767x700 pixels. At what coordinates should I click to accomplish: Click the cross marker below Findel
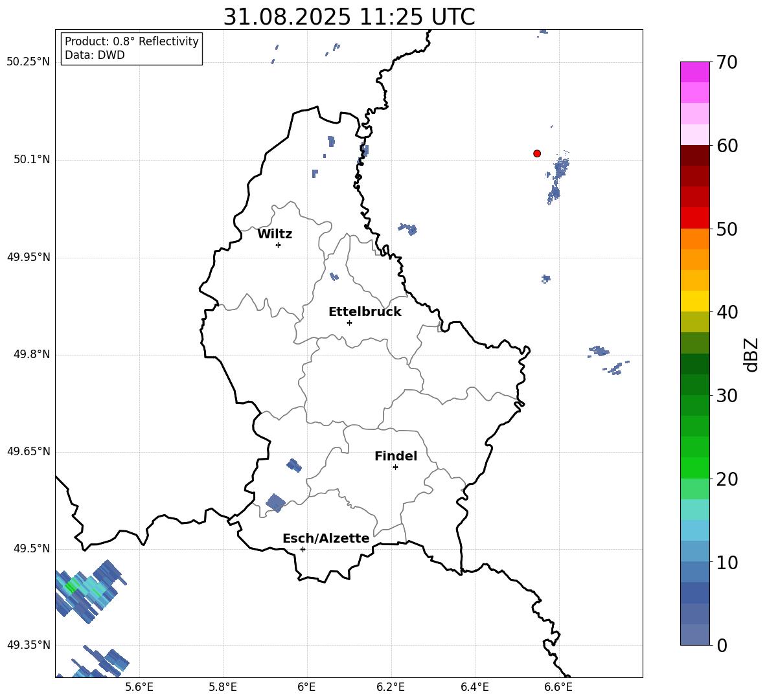395,468
